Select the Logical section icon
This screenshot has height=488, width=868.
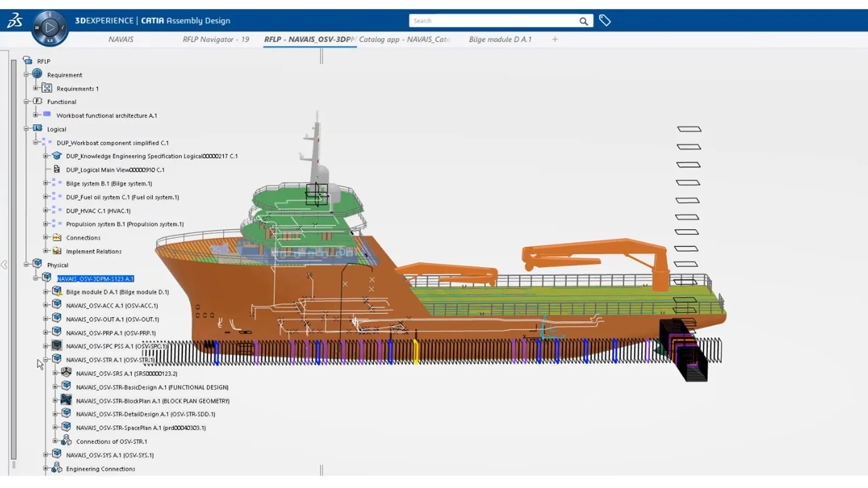coord(38,128)
